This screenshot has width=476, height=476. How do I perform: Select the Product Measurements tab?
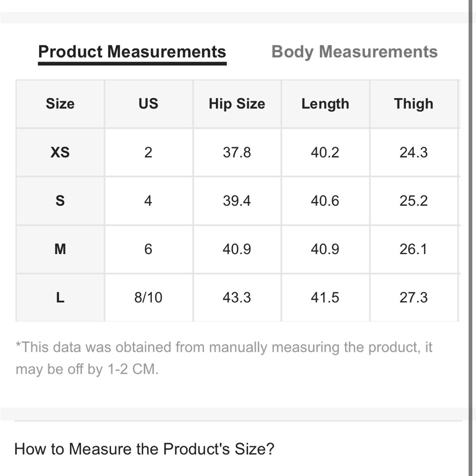pyautogui.click(x=132, y=52)
